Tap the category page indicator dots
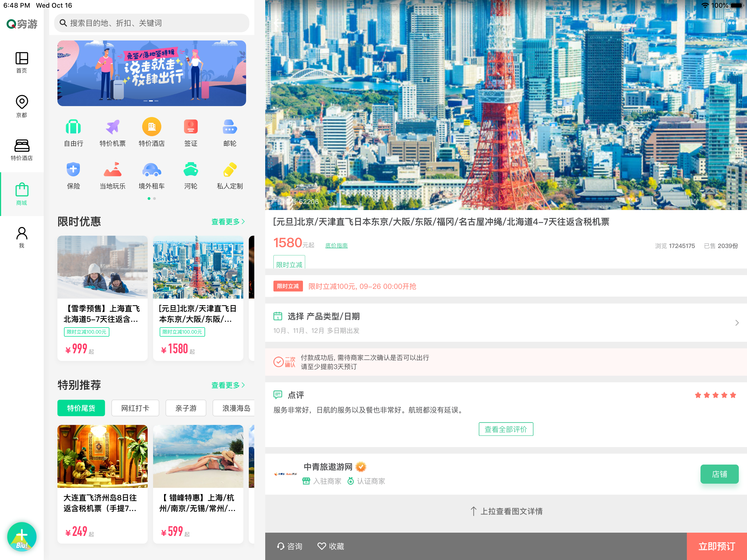The width and height of the screenshot is (747, 560). coord(152,199)
